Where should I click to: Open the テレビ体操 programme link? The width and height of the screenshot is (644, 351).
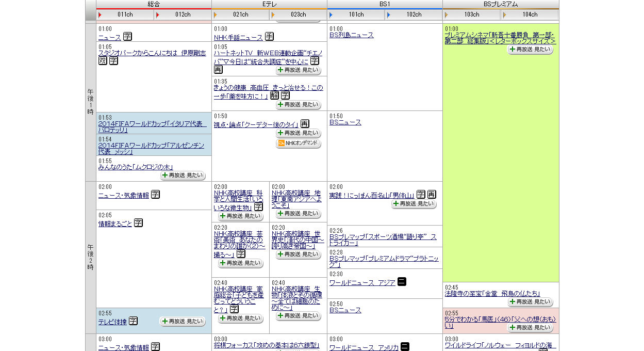112,322
